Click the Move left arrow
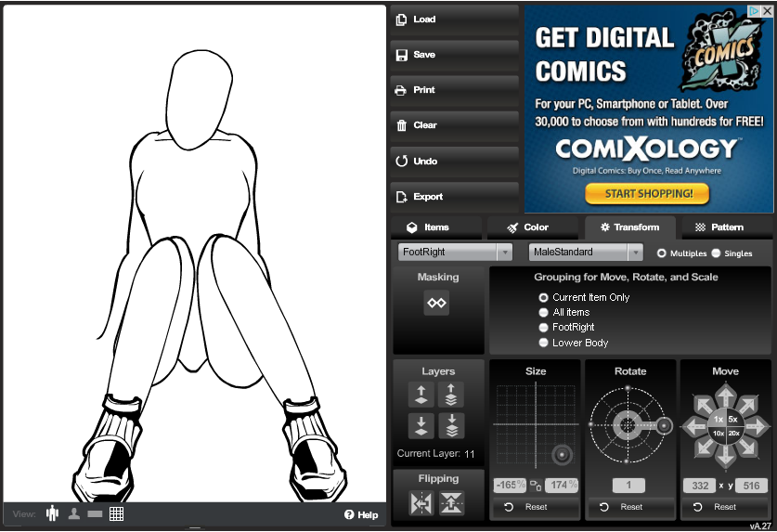The image size is (777, 532). coord(694,426)
